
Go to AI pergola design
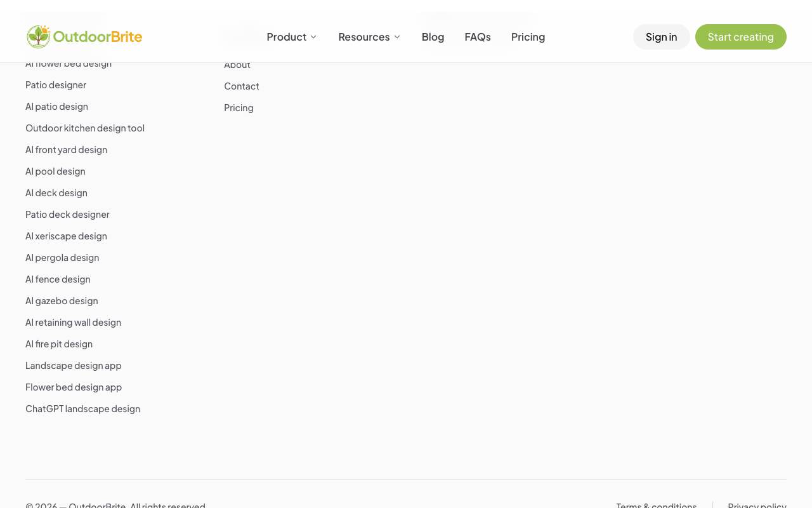coord(62,257)
